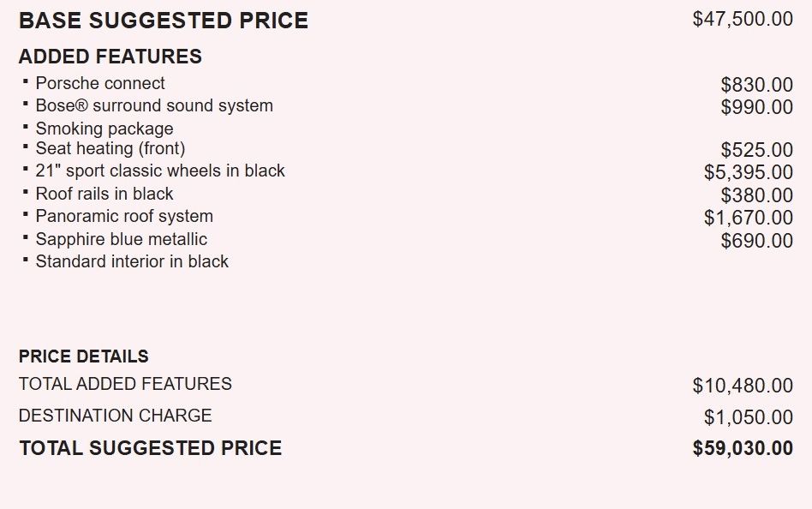Click the Panoramic roof system feature
Image resolution: width=812 pixels, height=509 pixels.
124,216
